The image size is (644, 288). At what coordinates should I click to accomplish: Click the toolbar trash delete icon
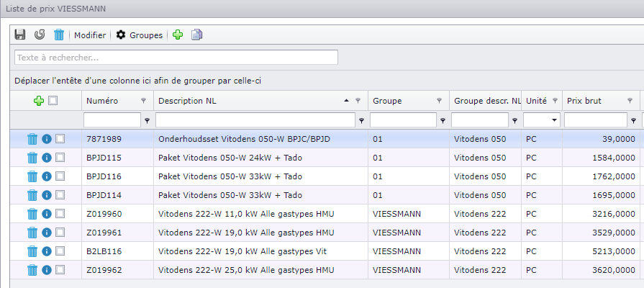(x=59, y=35)
